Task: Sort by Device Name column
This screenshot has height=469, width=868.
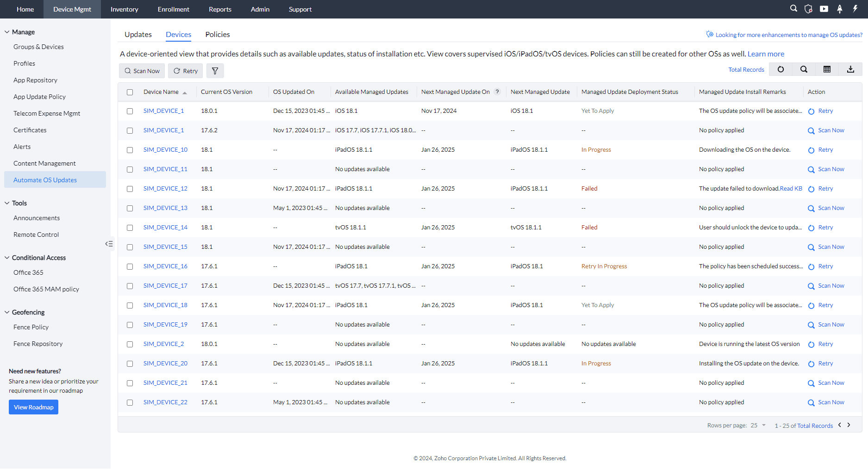Action: (x=165, y=92)
